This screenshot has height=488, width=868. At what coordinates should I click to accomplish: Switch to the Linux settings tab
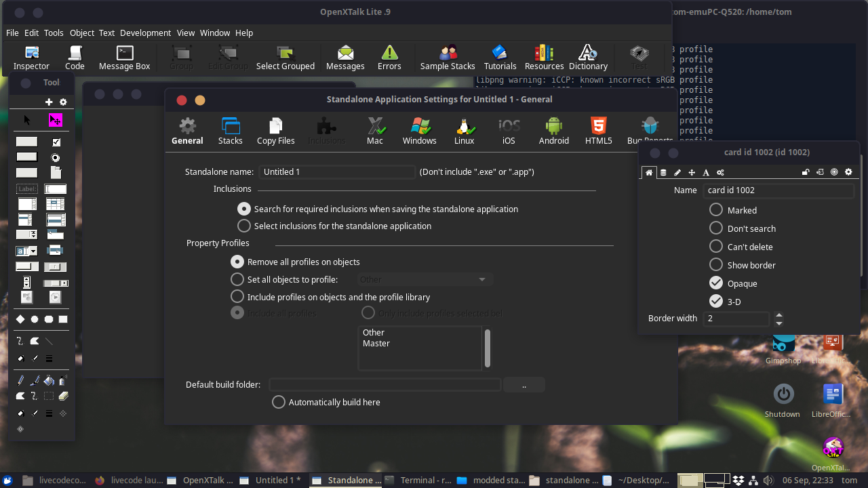pyautogui.click(x=464, y=131)
